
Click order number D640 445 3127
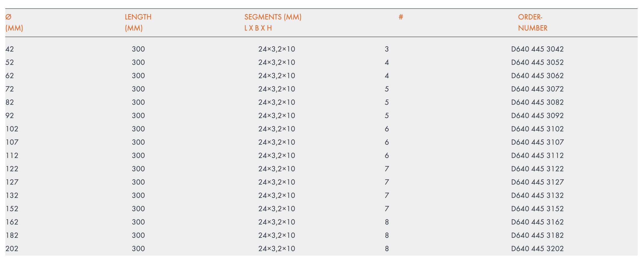pyautogui.click(x=537, y=182)
